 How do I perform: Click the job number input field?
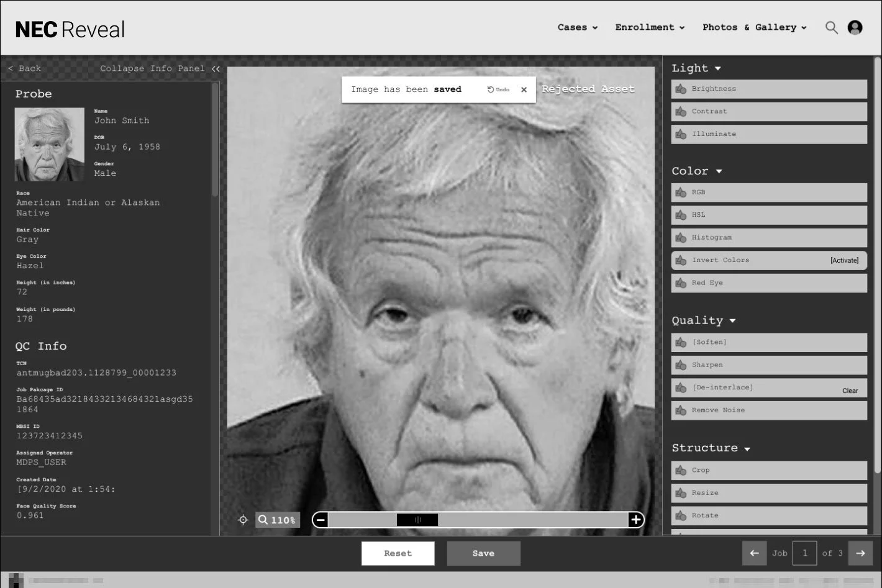point(804,553)
